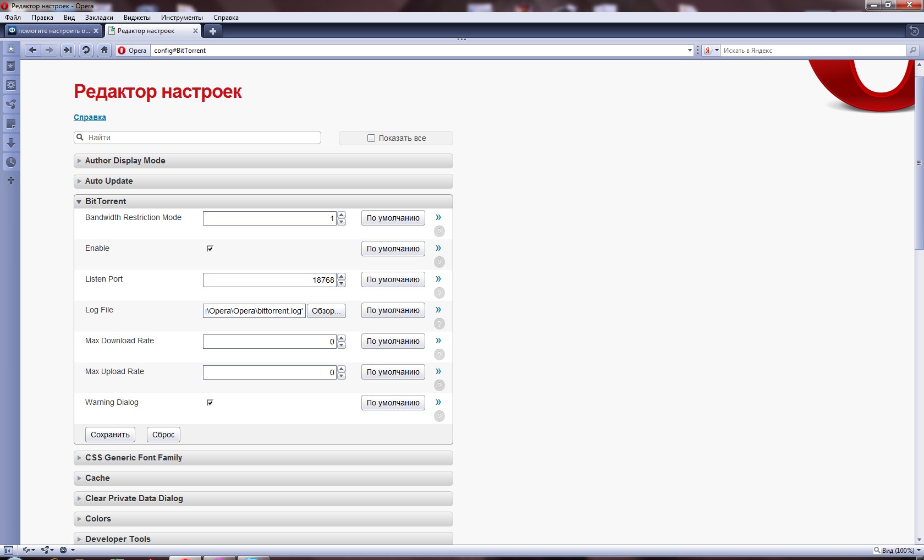Go forward with the forward arrow button
This screenshot has width=924, height=560.
click(x=50, y=50)
